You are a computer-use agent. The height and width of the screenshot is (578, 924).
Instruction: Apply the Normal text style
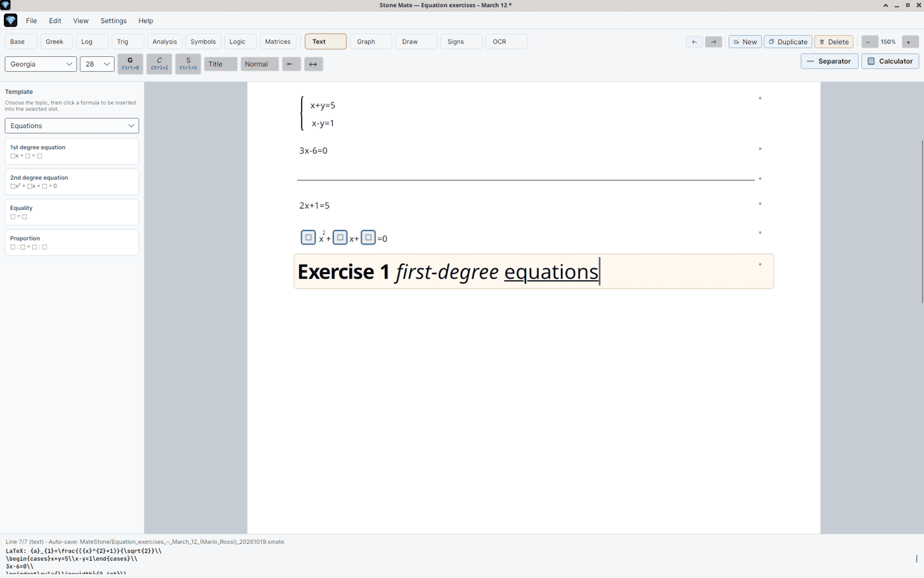259,64
